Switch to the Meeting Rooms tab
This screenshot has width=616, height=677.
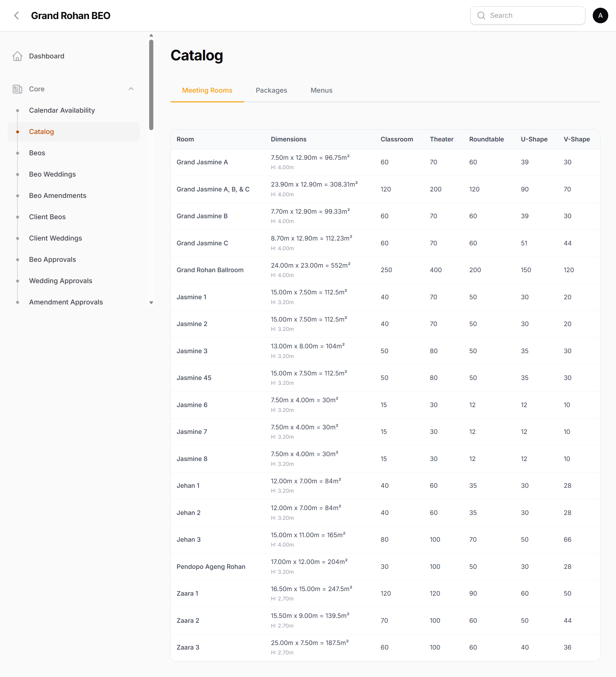(x=207, y=90)
